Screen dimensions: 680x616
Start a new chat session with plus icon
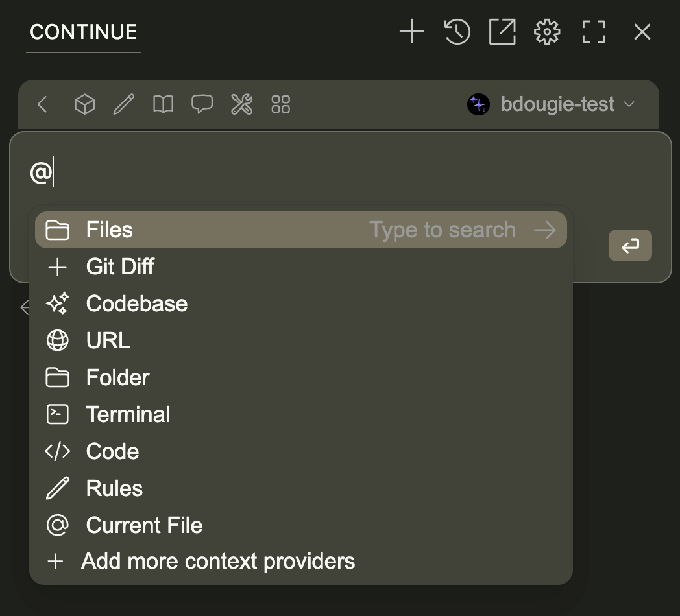click(411, 31)
